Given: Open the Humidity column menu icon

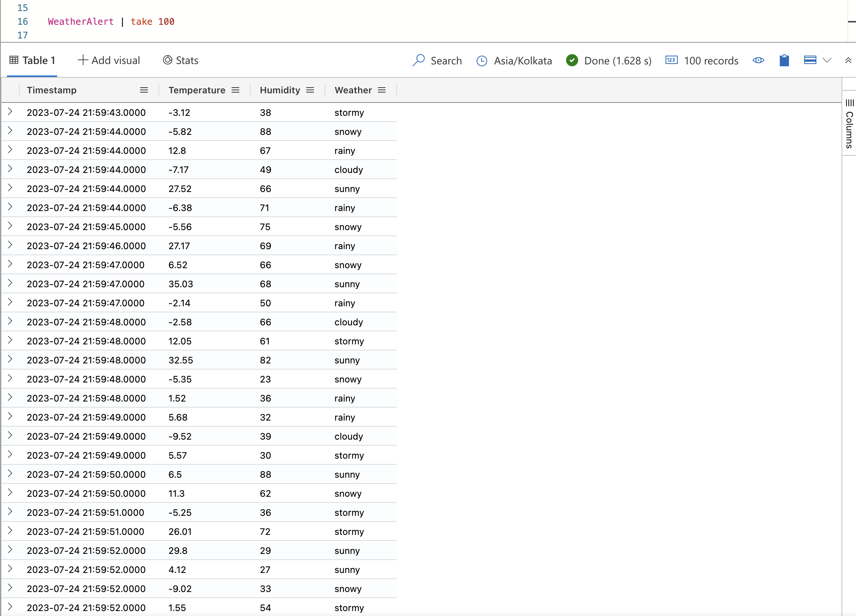Looking at the screenshot, I should click(x=310, y=90).
